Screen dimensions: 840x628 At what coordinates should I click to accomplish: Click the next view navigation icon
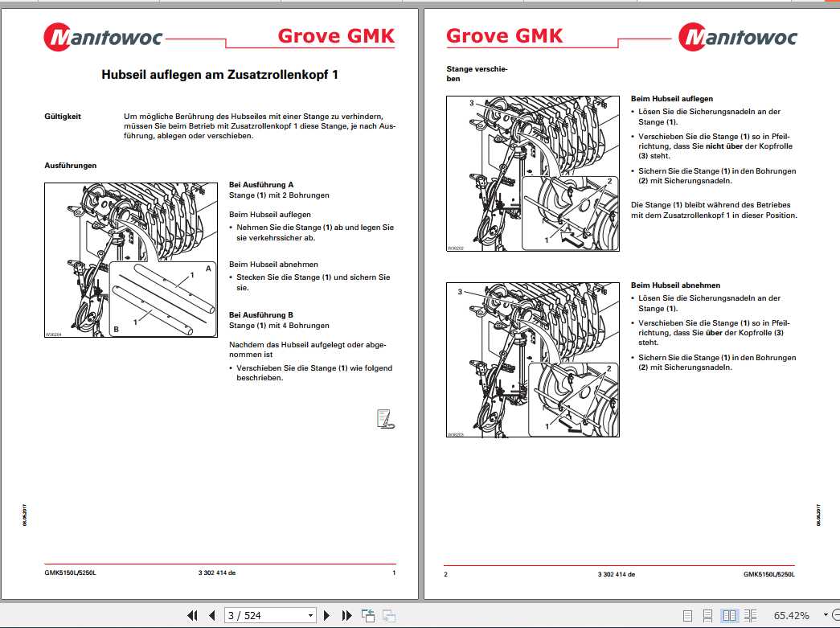[x=389, y=616]
